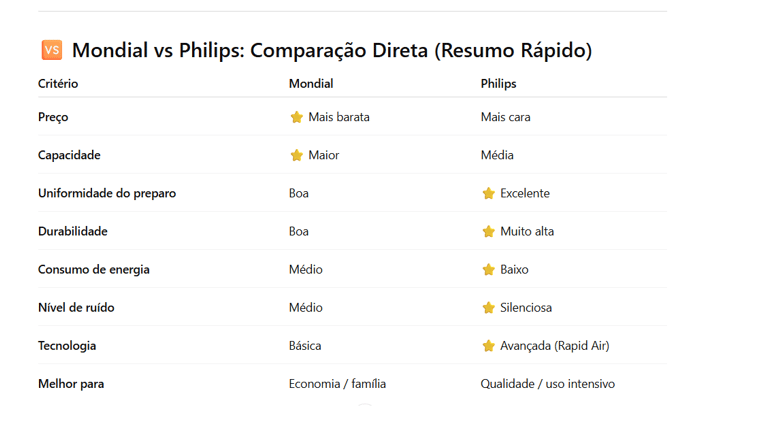Click the Qualidade / uso intensivo cell
The width and height of the screenshot is (768, 441).
547,384
